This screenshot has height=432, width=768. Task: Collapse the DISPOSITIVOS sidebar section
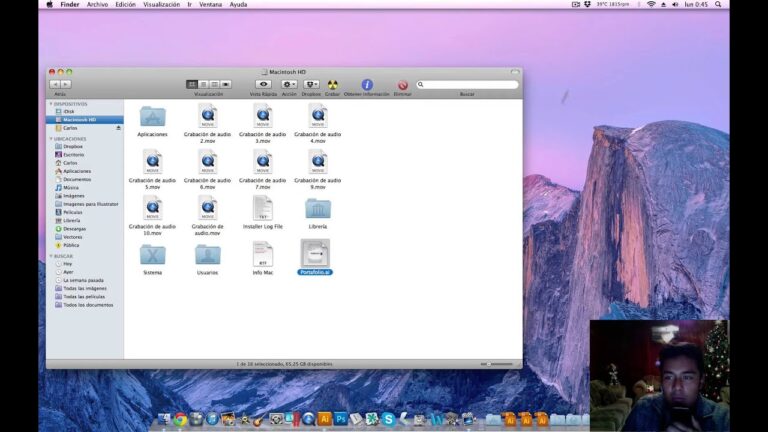[x=51, y=104]
